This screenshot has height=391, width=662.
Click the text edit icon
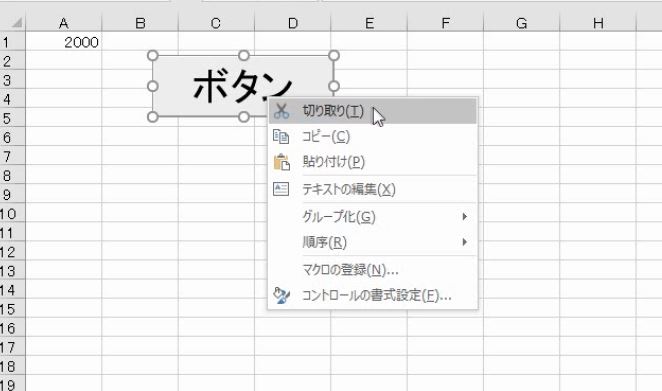(281, 189)
